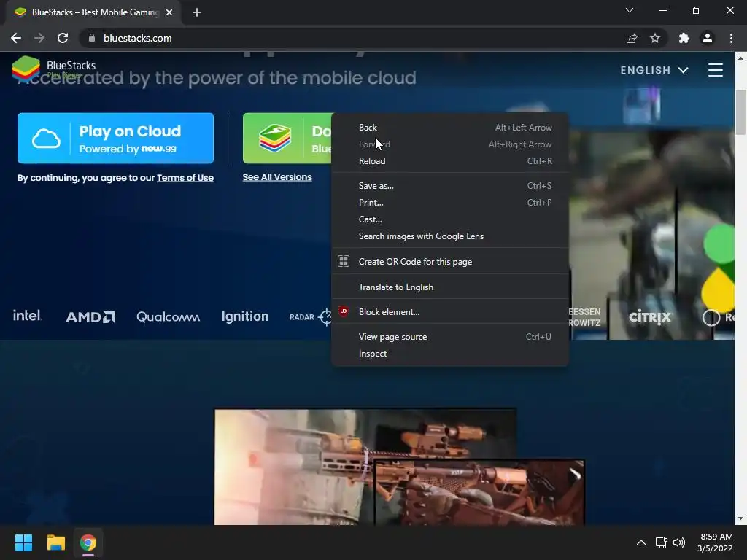Select Save as... in context menu
747x560 pixels.
[449, 186]
